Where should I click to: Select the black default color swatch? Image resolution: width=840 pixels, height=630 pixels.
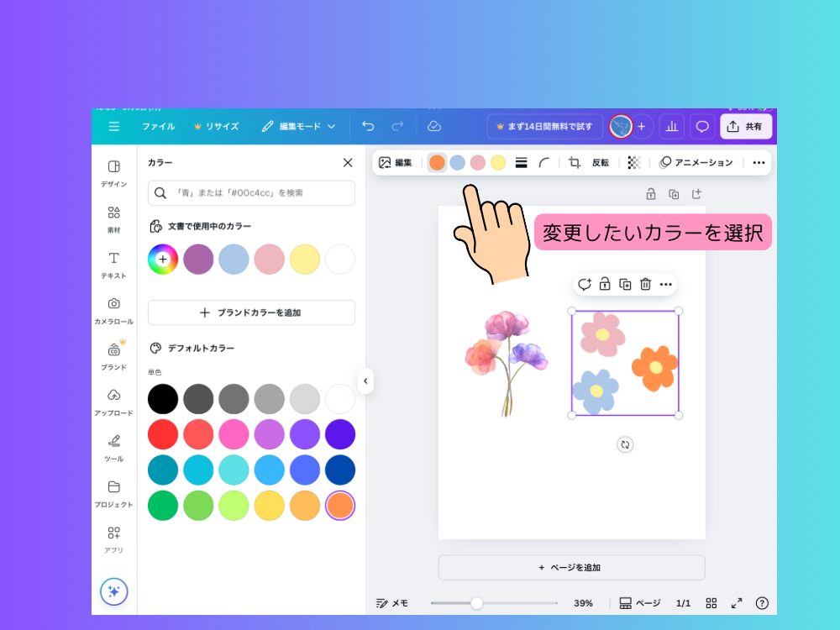(163, 399)
